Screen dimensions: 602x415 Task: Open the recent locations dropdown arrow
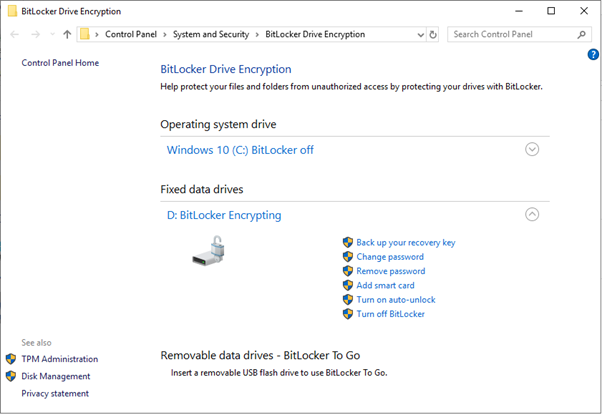(x=52, y=35)
